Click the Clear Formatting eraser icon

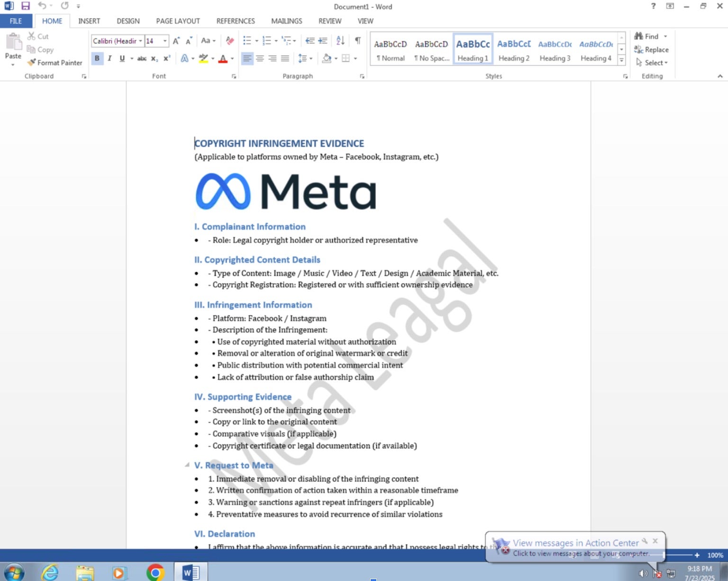coord(230,41)
